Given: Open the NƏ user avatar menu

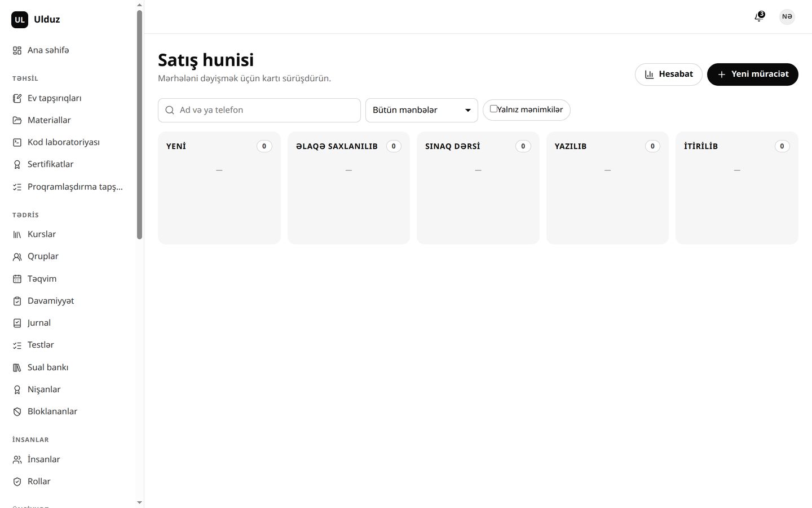Looking at the screenshot, I should point(787,16).
